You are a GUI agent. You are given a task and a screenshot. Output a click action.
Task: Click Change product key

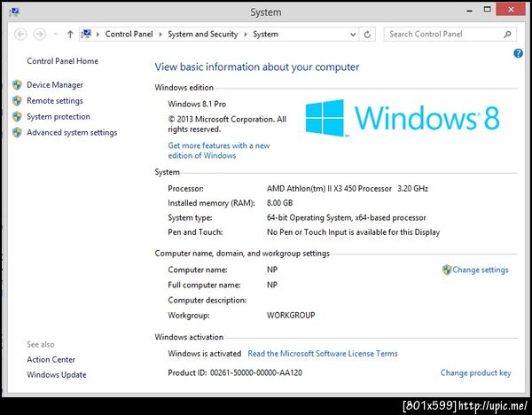click(475, 373)
